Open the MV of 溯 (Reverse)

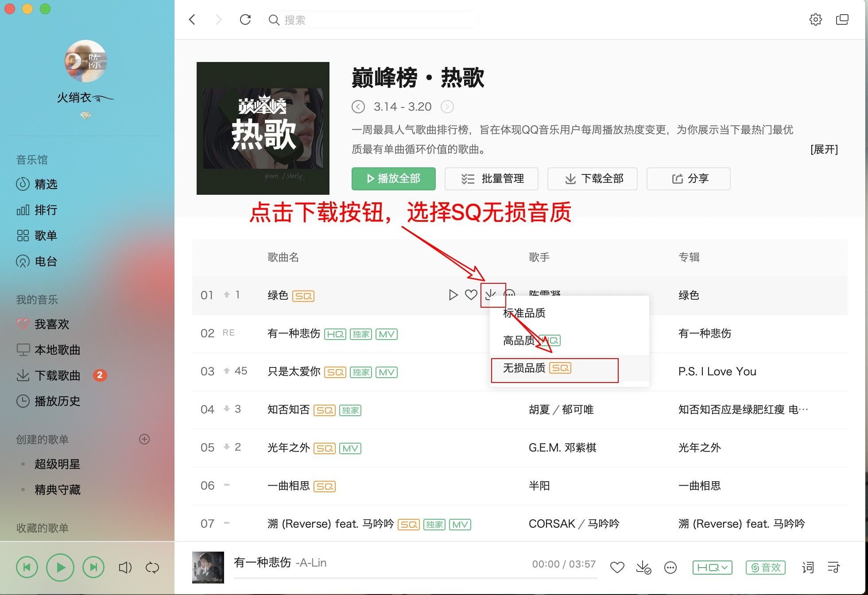coord(460,525)
